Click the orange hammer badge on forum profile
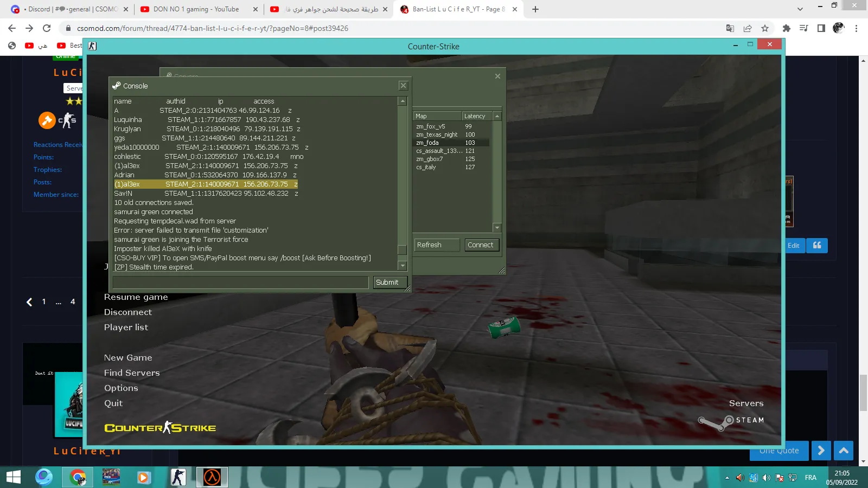Viewport: 868px width, 488px height. [x=47, y=120]
